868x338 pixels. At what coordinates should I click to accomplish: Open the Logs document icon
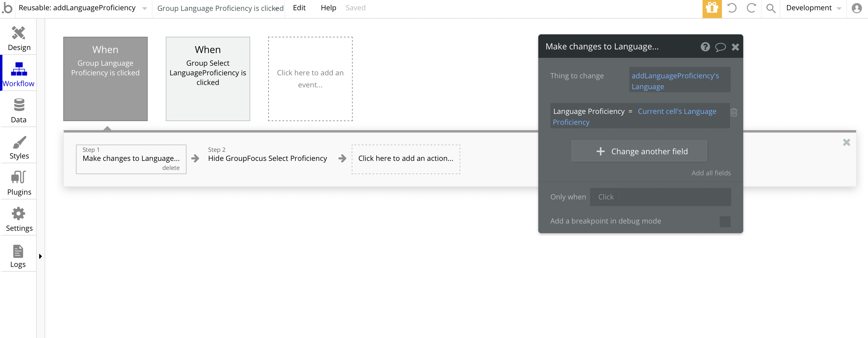18,251
